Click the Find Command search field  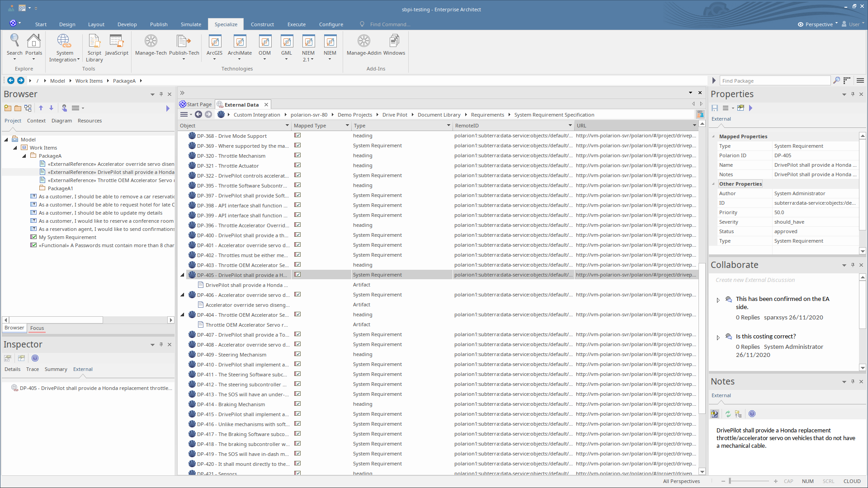[390, 24]
